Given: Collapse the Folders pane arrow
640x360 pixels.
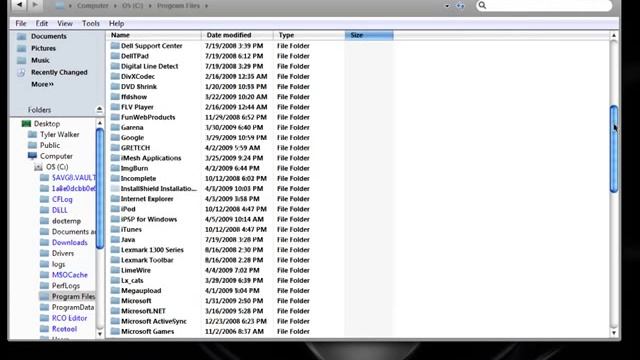Looking at the screenshot, I should (99, 109).
